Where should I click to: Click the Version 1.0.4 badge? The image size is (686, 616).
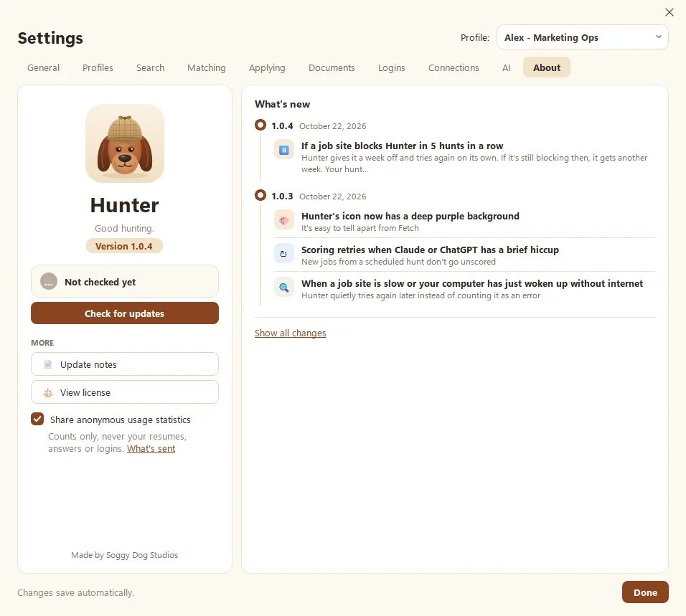click(124, 246)
